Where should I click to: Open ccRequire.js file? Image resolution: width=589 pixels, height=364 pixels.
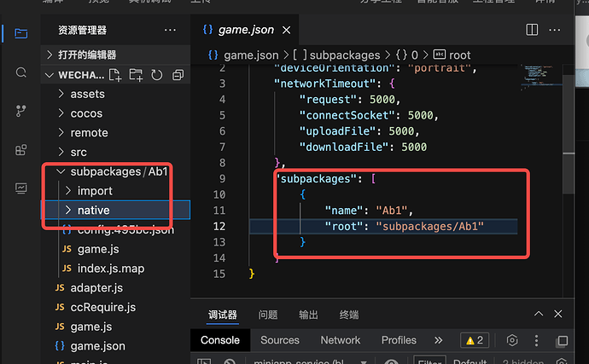[115, 308]
